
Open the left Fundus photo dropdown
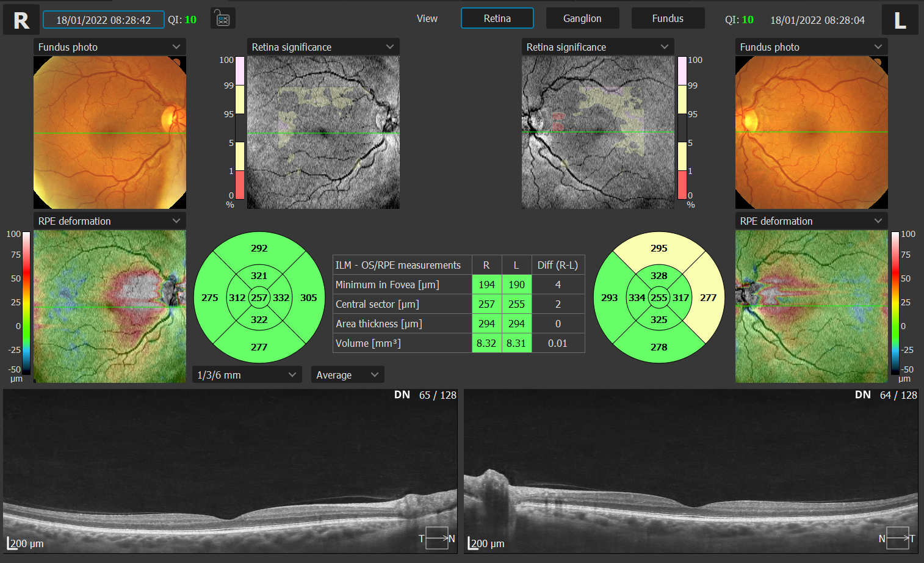pos(109,46)
